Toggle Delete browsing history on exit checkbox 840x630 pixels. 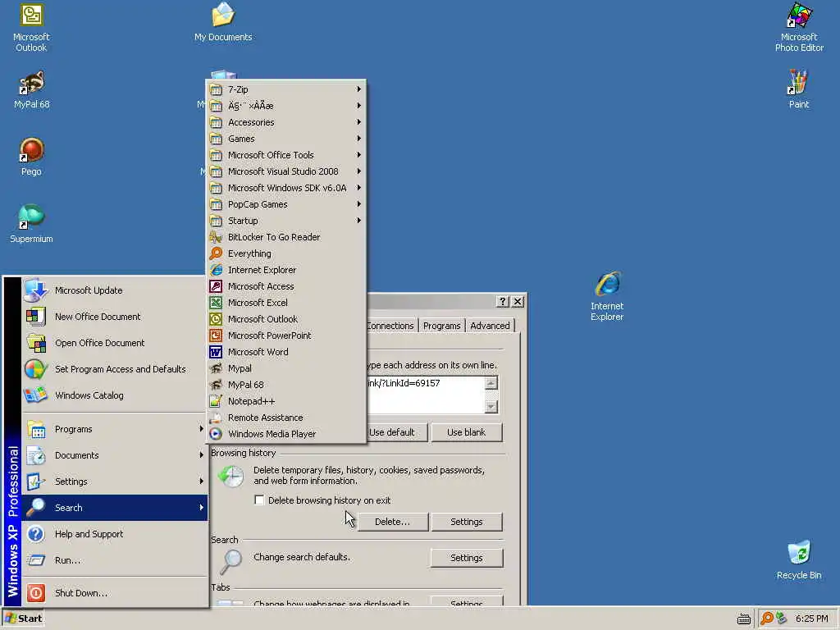259,500
